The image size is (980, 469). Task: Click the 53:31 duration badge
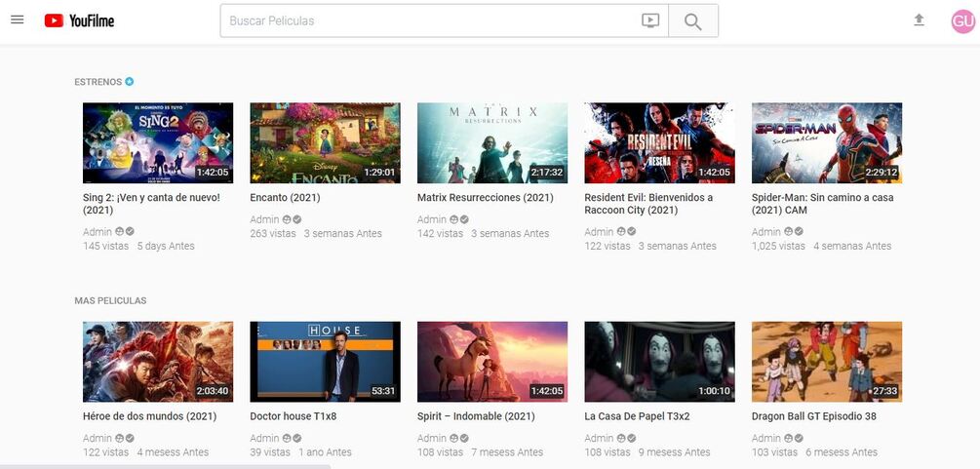point(383,391)
